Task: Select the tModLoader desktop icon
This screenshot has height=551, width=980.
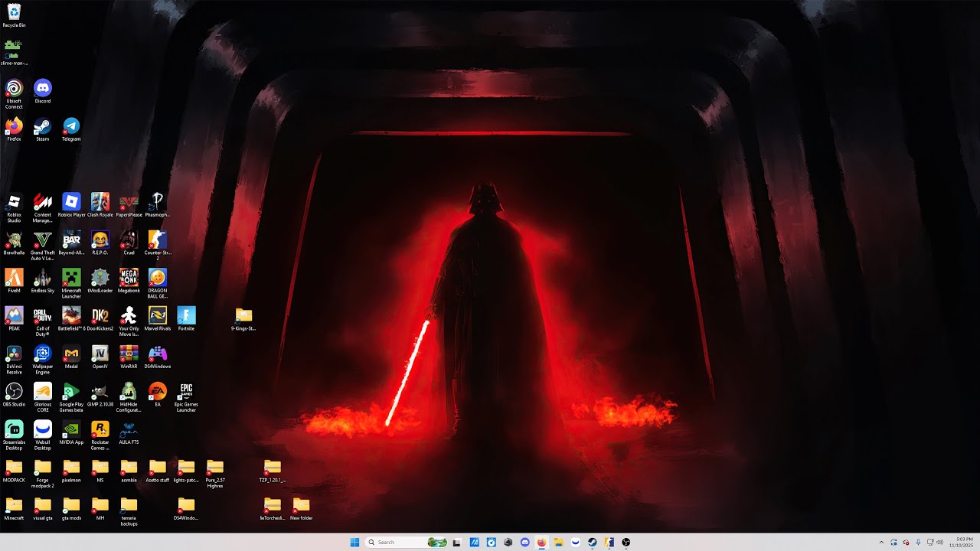Action: [100, 282]
